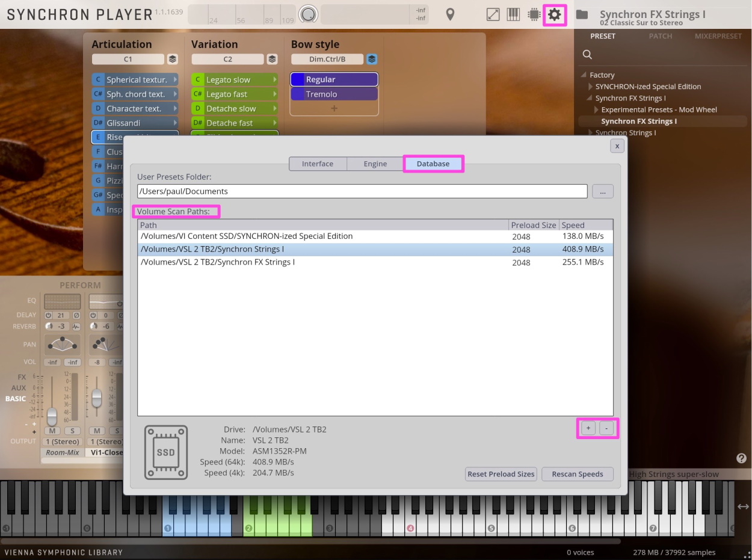Click the Vi1-Close volume fader handle
752x560 pixels.
tap(96, 398)
